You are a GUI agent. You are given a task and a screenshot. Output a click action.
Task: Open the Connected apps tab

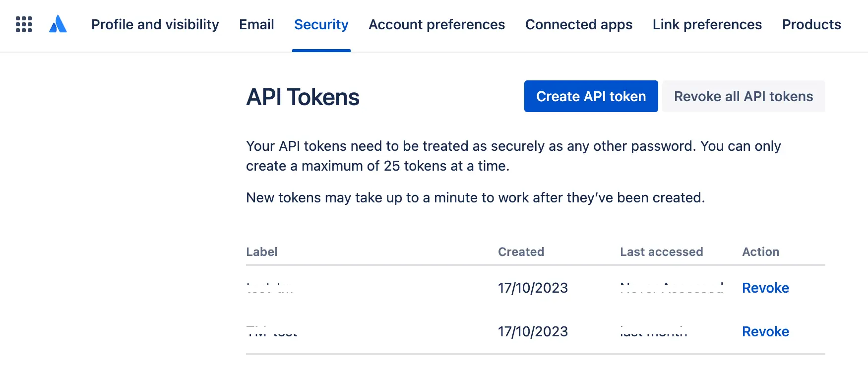click(x=578, y=24)
